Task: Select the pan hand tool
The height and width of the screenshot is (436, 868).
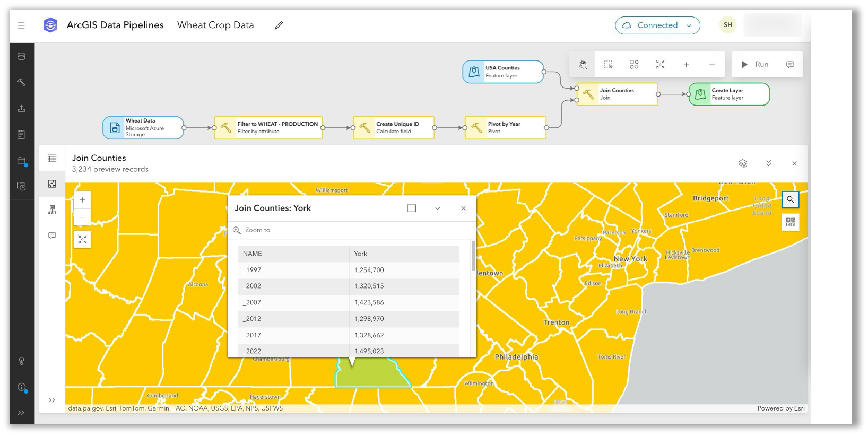Action: click(583, 64)
